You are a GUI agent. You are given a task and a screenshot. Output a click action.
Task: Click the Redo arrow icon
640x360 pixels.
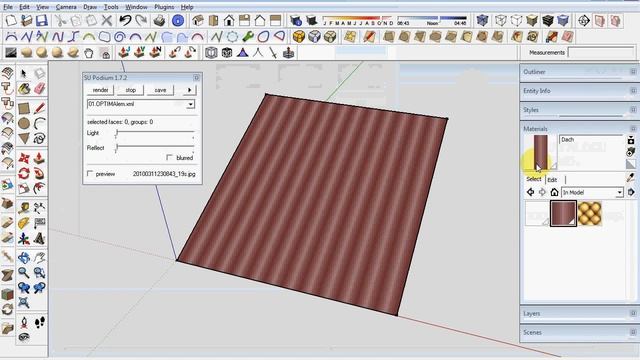pyautogui.click(x=141, y=20)
